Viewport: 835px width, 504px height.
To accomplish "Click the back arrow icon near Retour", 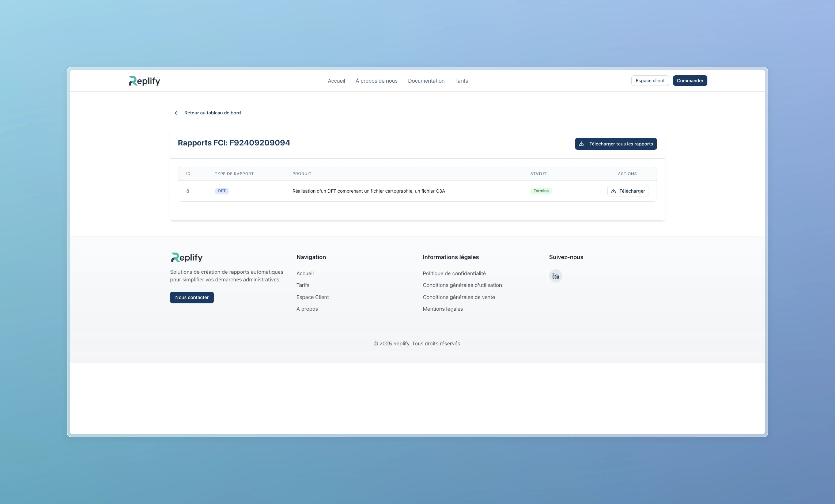I will click(177, 113).
